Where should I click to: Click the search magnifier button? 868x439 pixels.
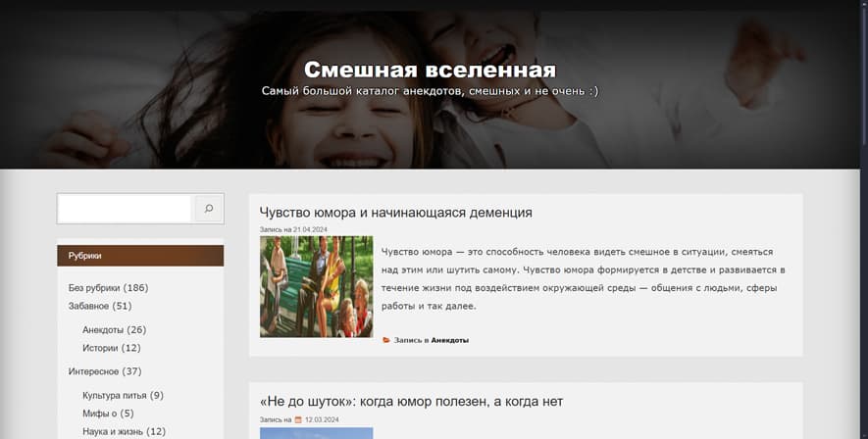point(209,209)
